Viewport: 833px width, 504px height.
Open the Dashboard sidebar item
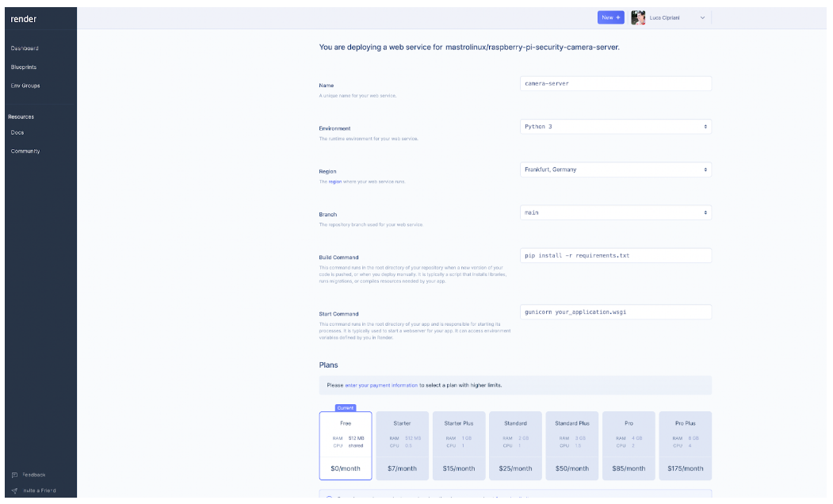click(25, 48)
